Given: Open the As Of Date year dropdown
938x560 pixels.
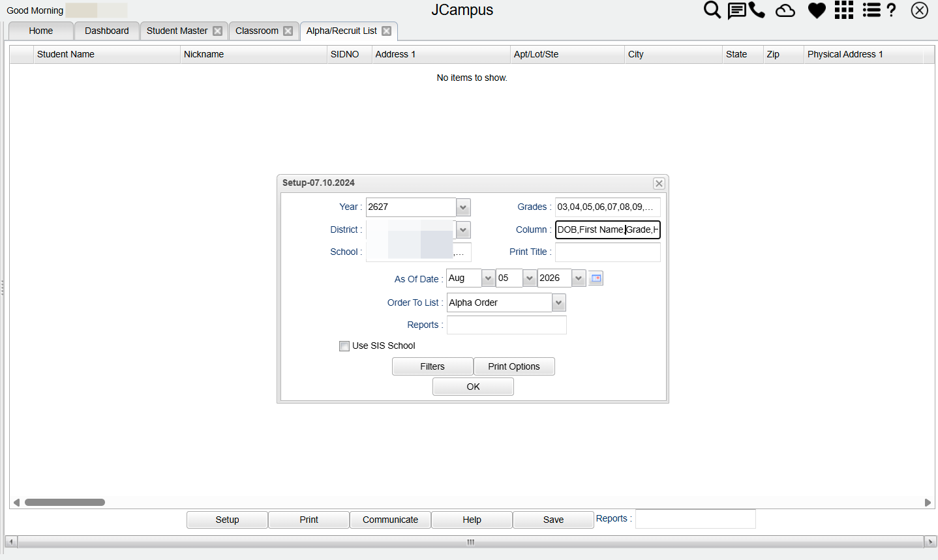Looking at the screenshot, I should click(579, 278).
